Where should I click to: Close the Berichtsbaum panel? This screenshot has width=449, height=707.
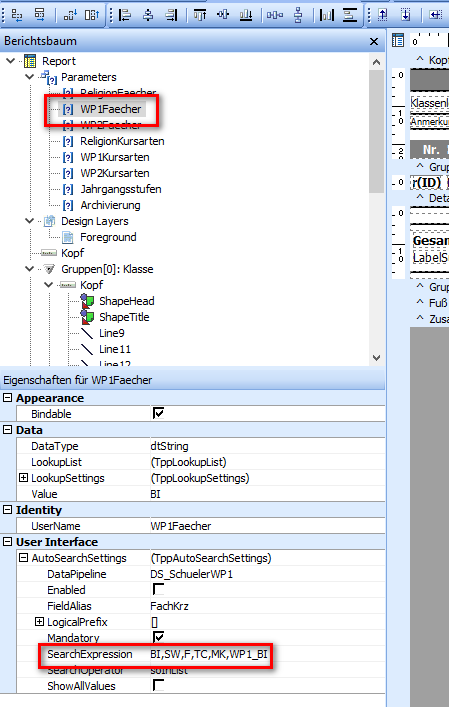coord(374,41)
